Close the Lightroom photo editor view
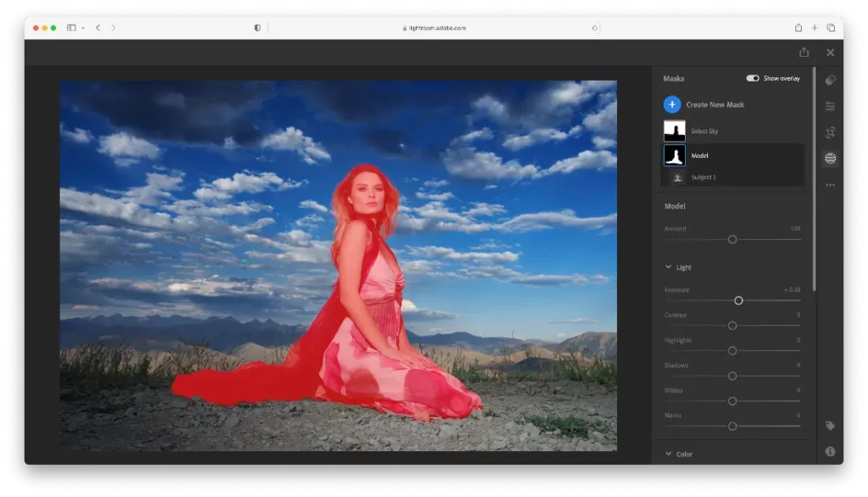This screenshot has width=868, height=497. point(830,52)
